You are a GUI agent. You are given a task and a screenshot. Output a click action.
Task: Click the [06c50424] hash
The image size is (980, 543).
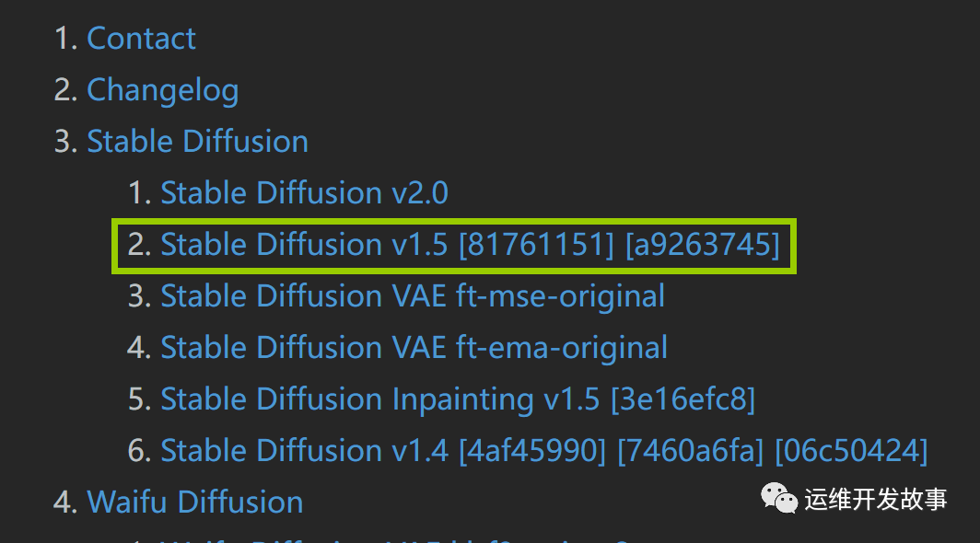click(x=851, y=451)
